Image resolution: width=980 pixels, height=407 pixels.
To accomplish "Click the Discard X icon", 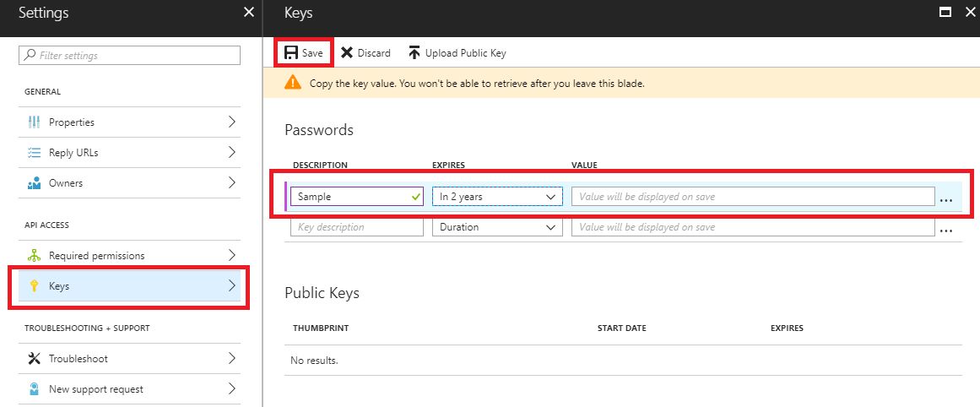I will tap(347, 52).
